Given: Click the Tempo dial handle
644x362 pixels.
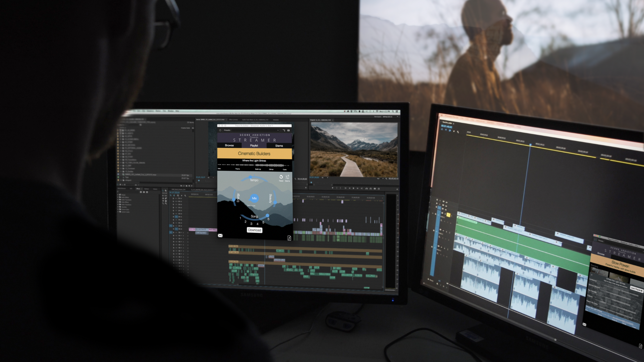Looking at the screenshot, I should pos(250,177).
